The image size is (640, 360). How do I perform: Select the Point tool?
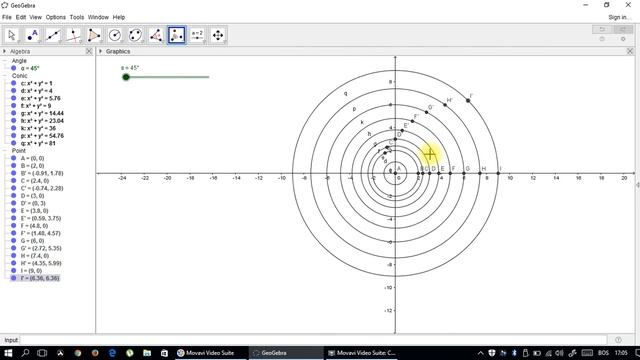(33, 35)
